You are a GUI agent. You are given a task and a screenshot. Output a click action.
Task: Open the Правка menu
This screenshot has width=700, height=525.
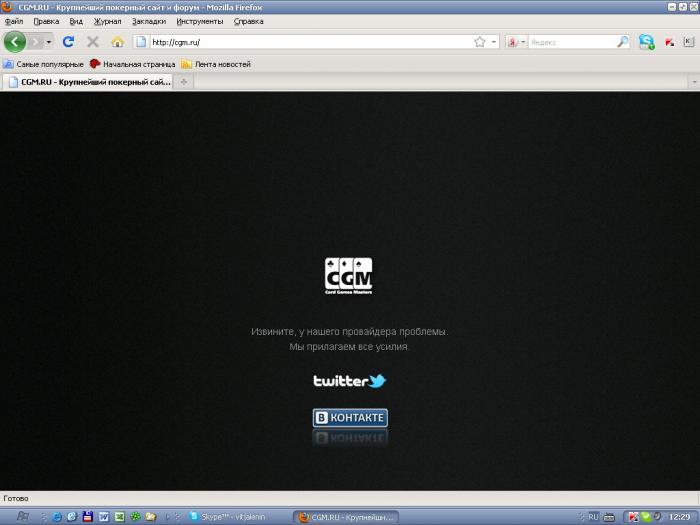click(x=46, y=21)
